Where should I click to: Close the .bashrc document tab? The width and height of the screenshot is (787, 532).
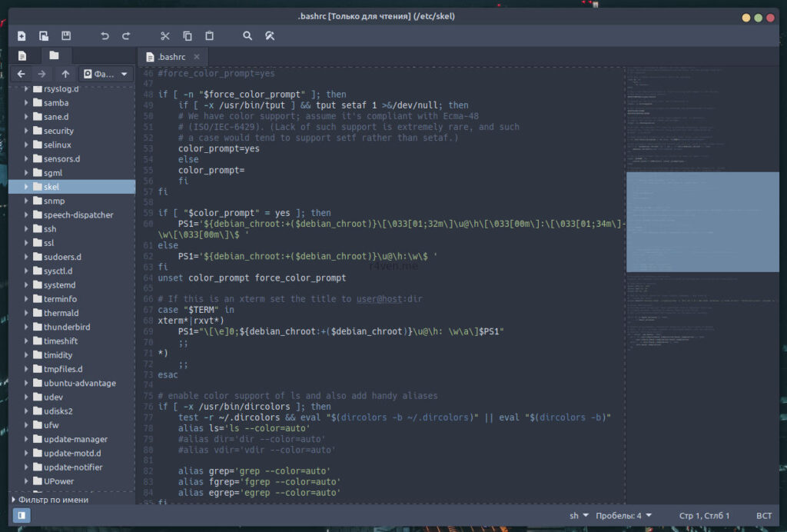point(197,57)
